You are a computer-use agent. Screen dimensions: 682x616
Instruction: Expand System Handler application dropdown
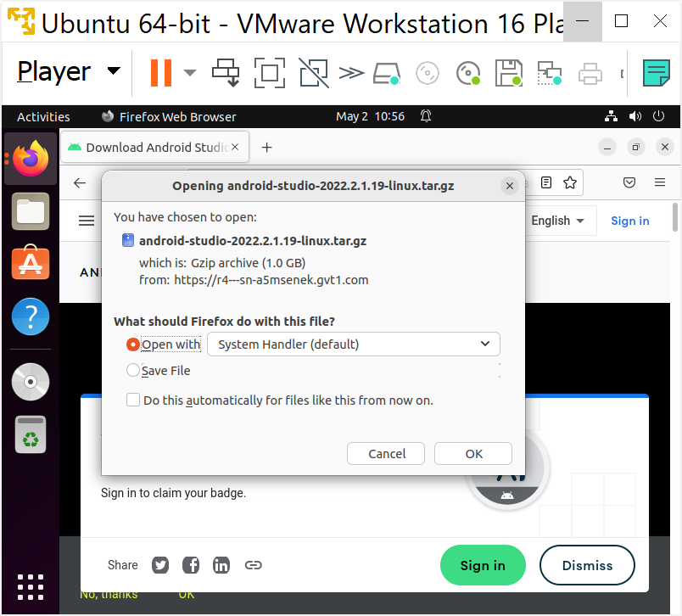[x=353, y=344]
